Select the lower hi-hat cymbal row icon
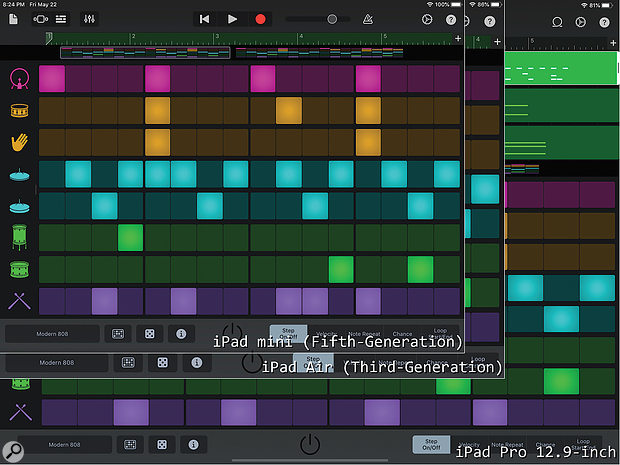Screen dimensions: 620x465 [x=19, y=206]
